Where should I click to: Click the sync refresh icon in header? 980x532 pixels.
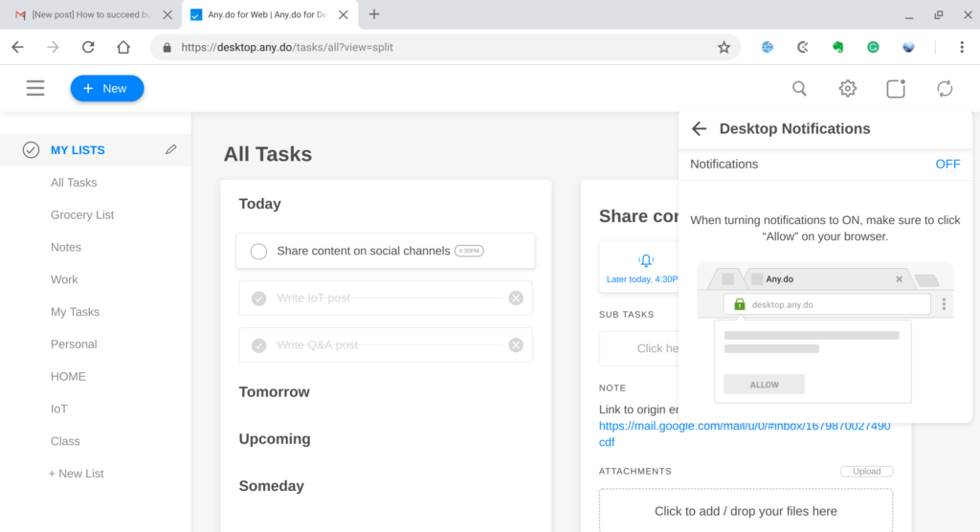tap(945, 89)
